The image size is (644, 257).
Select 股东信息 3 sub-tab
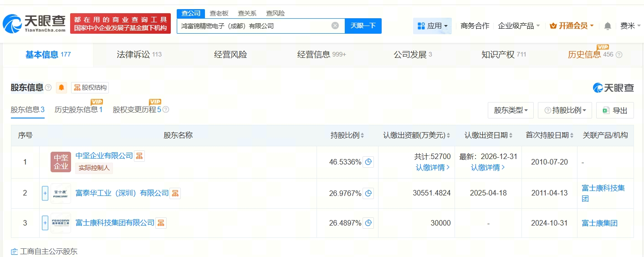click(x=27, y=110)
